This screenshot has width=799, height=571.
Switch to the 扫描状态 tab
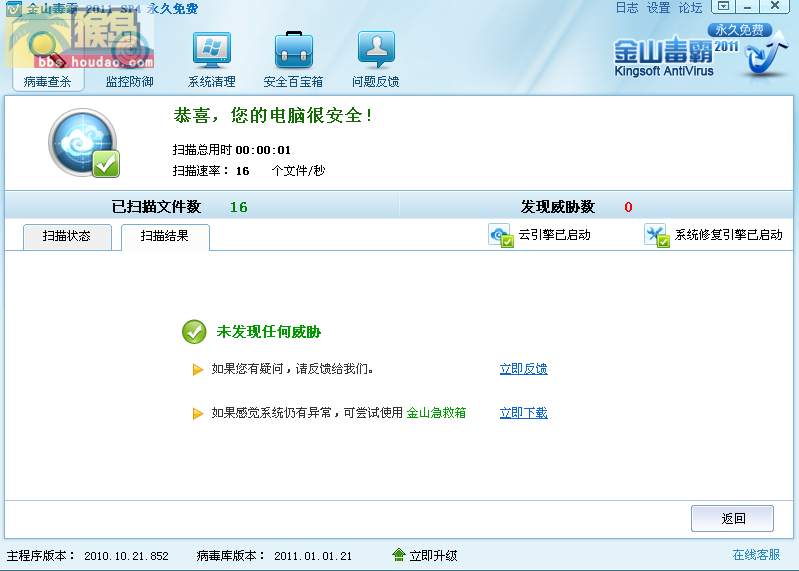pyautogui.click(x=67, y=236)
